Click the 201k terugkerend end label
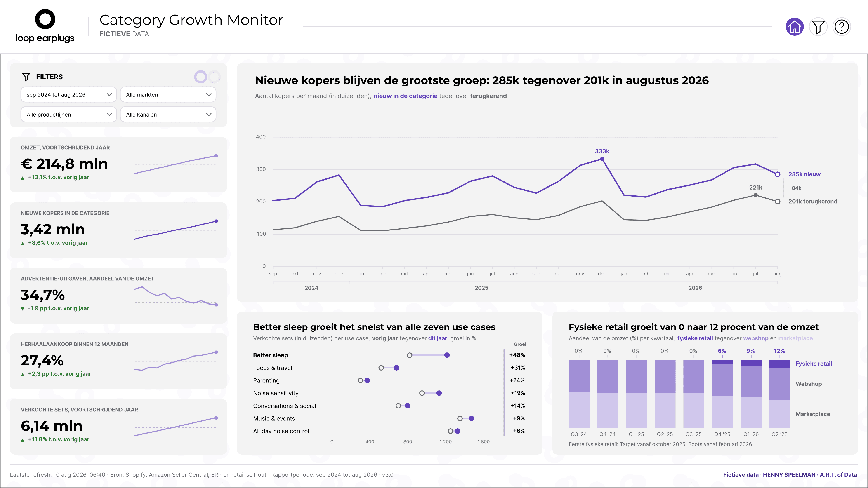 [812, 201]
